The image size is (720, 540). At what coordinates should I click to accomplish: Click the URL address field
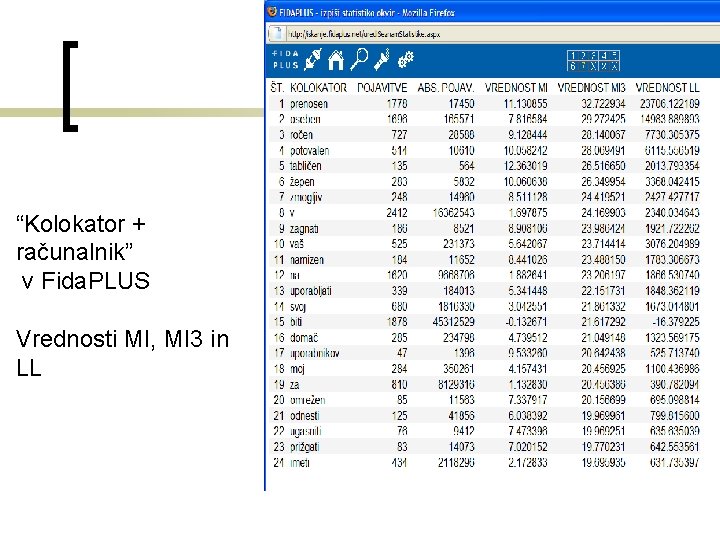tap(501, 34)
